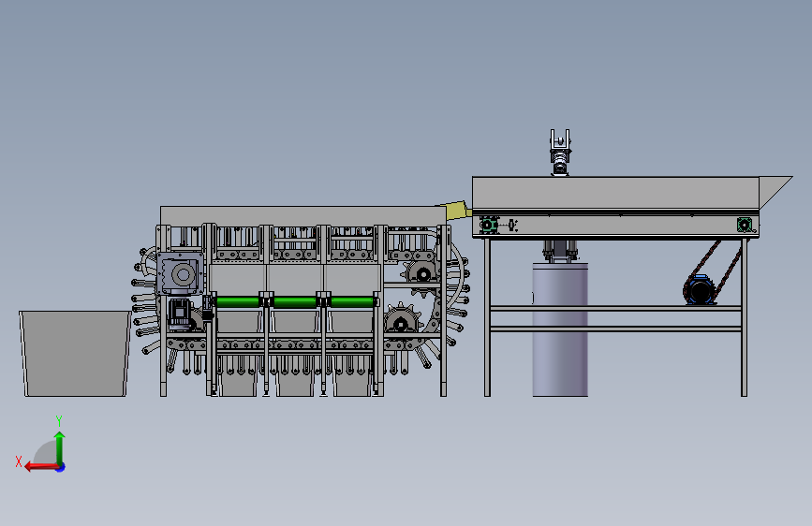
Task: Select the middle green roller
Action: tap(295, 301)
